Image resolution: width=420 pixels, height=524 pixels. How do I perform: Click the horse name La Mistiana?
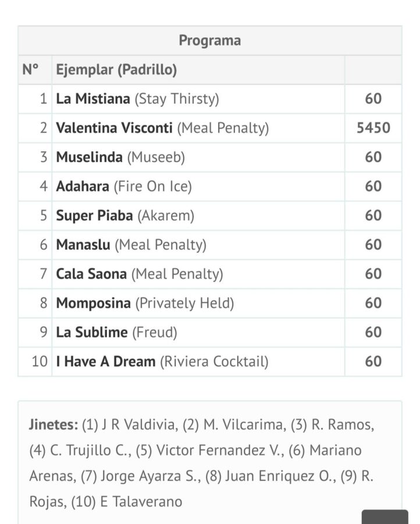pyautogui.click(x=93, y=99)
